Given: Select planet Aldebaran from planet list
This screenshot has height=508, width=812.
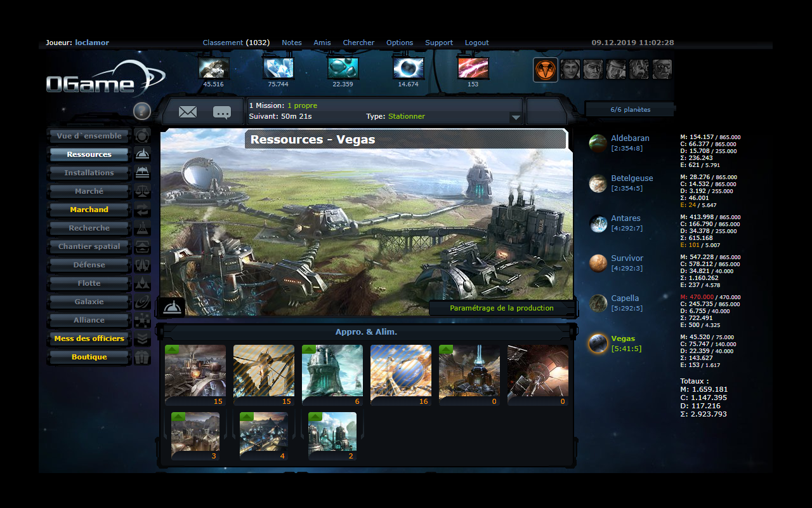Looking at the screenshot, I should pyautogui.click(x=629, y=138).
